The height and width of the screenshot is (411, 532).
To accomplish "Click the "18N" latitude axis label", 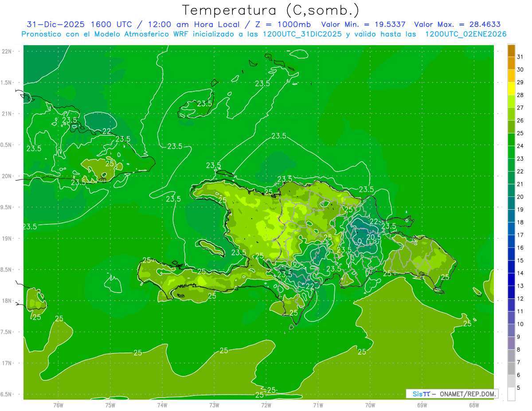I will point(7,301).
